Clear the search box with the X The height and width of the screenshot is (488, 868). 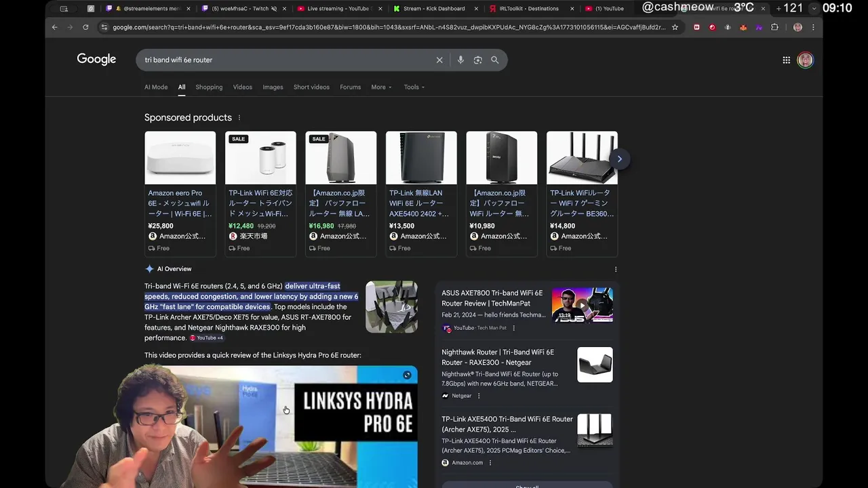(439, 60)
